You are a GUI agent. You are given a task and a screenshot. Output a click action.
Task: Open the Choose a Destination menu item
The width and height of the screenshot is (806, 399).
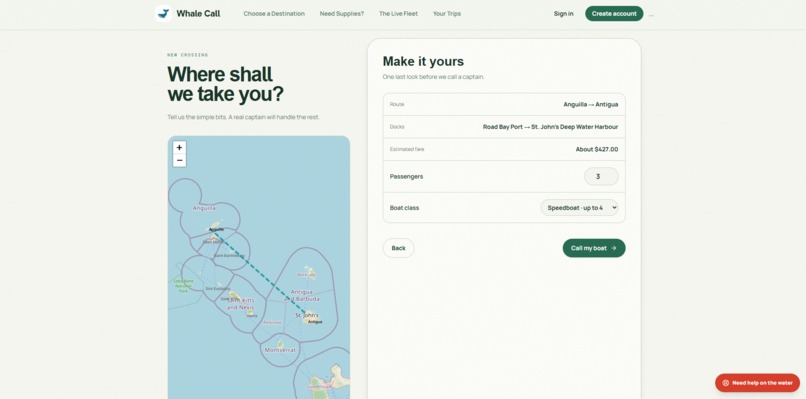click(274, 14)
